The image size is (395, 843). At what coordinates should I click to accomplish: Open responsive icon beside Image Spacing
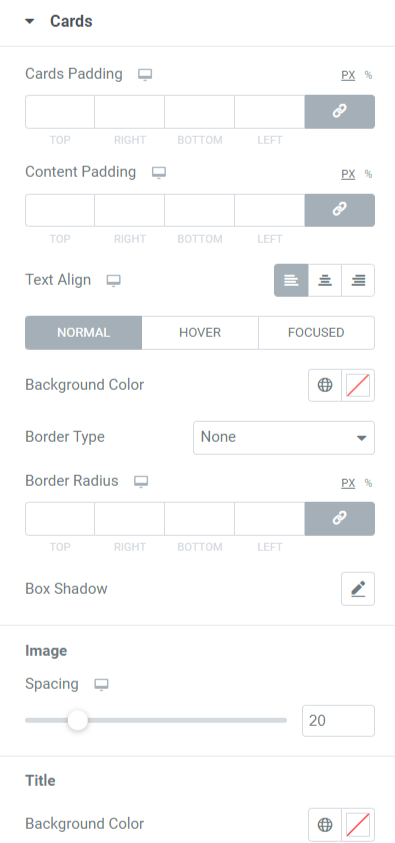101,685
